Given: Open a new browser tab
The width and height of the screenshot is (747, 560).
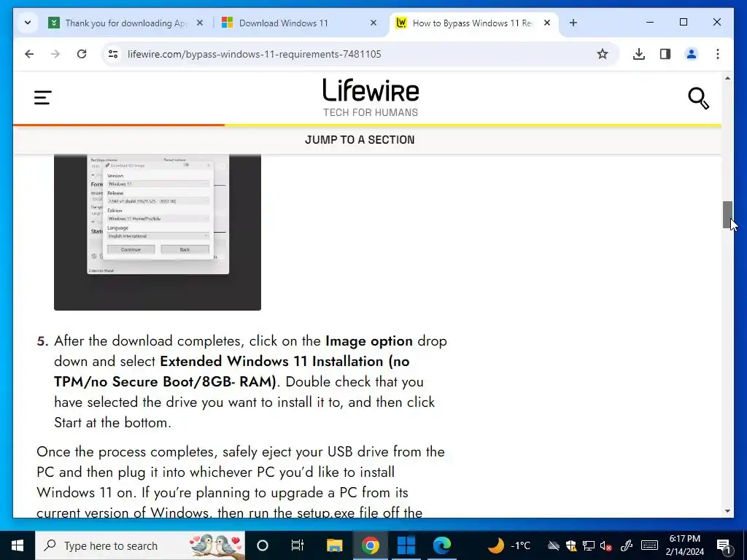Looking at the screenshot, I should [573, 23].
